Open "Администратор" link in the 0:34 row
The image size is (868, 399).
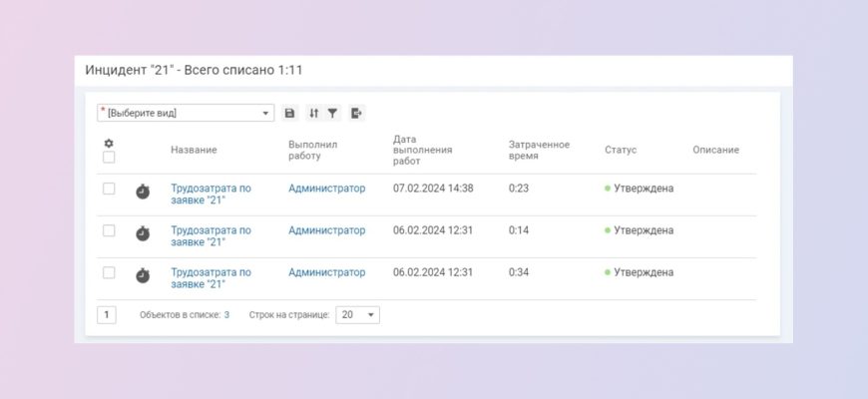[x=326, y=272]
